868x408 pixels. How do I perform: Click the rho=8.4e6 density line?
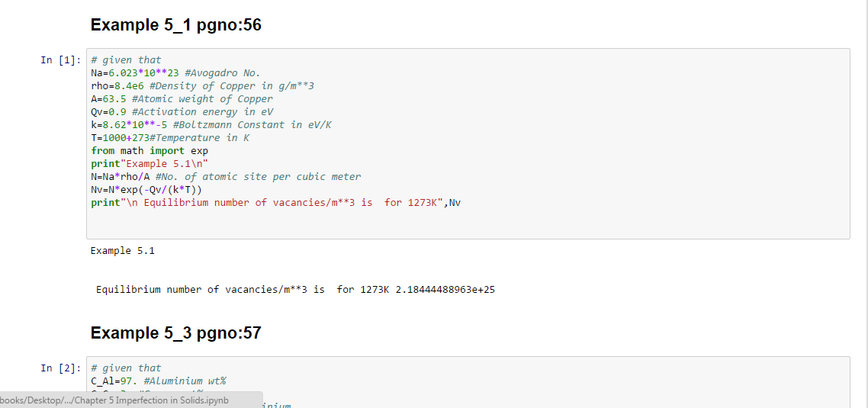click(x=202, y=86)
